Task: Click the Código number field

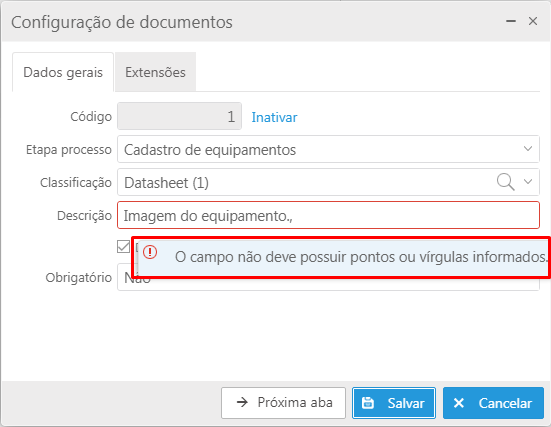Action: pos(179,116)
